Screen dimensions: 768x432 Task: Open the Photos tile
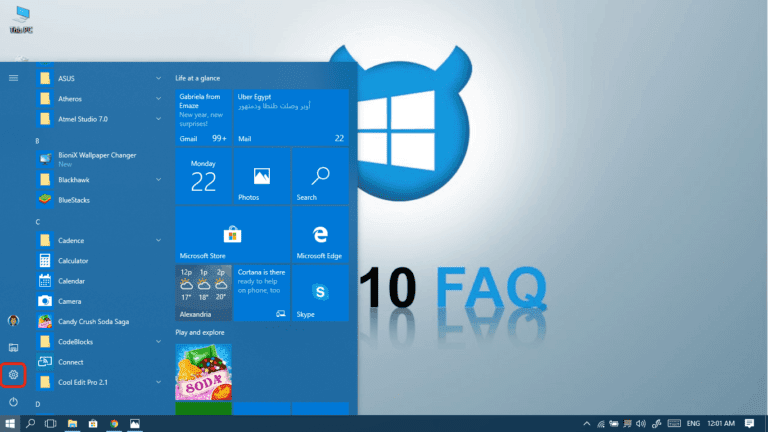click(262, 176)
